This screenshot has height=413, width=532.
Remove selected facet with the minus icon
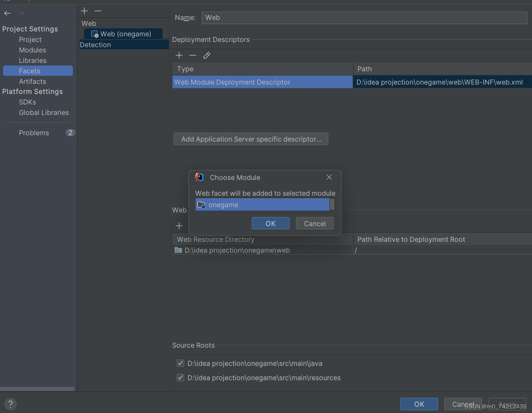point(98,11)
